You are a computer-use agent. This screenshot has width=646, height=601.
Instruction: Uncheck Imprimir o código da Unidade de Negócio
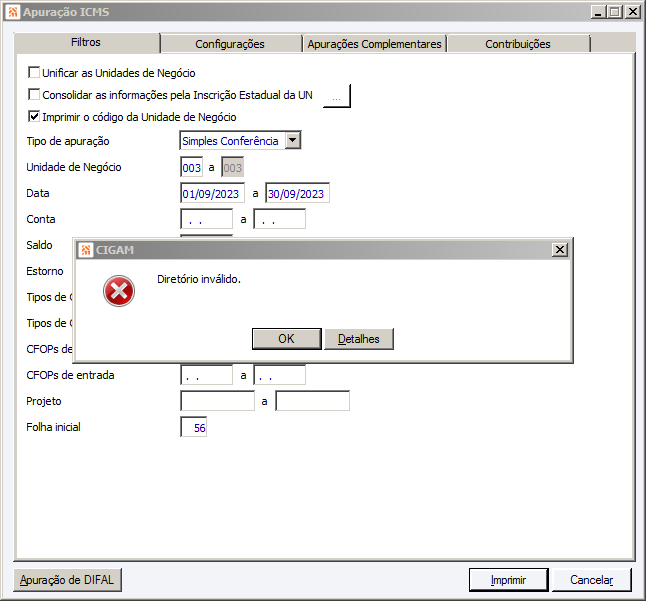(x=34, y=117)
